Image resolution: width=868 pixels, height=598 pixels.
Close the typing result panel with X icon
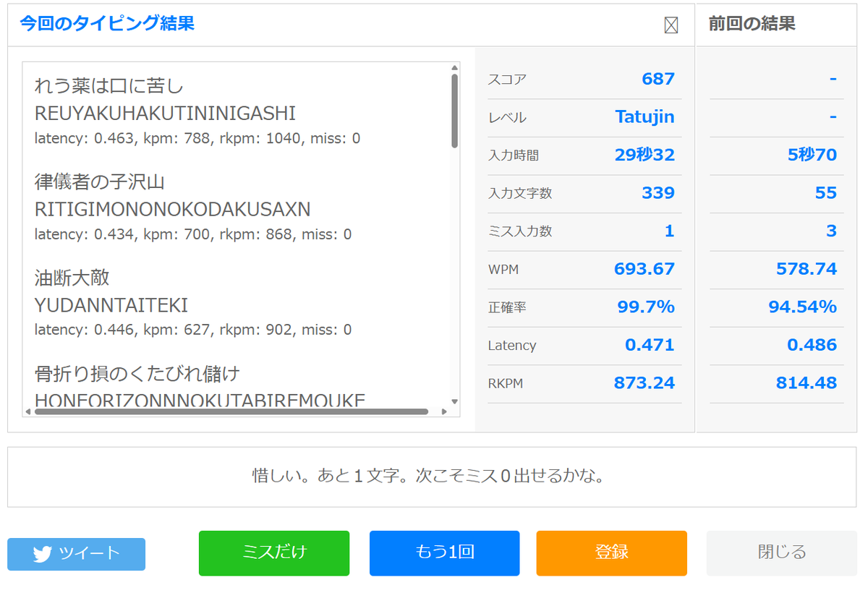tap(671, 25)
